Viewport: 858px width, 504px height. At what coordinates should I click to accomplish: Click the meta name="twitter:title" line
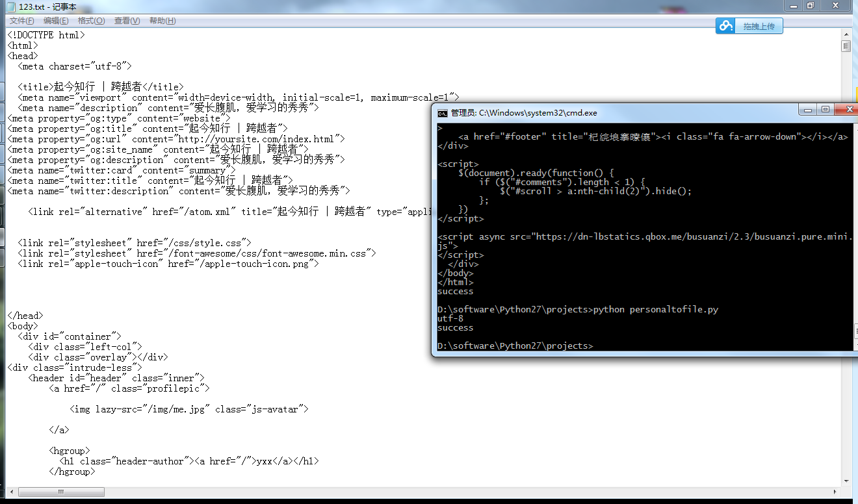coord(150,181)
